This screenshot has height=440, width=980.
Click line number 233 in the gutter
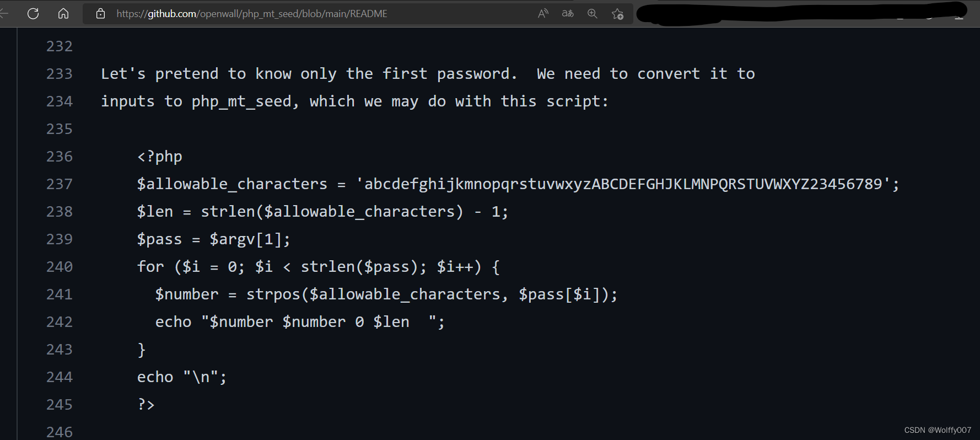[60, 74]
